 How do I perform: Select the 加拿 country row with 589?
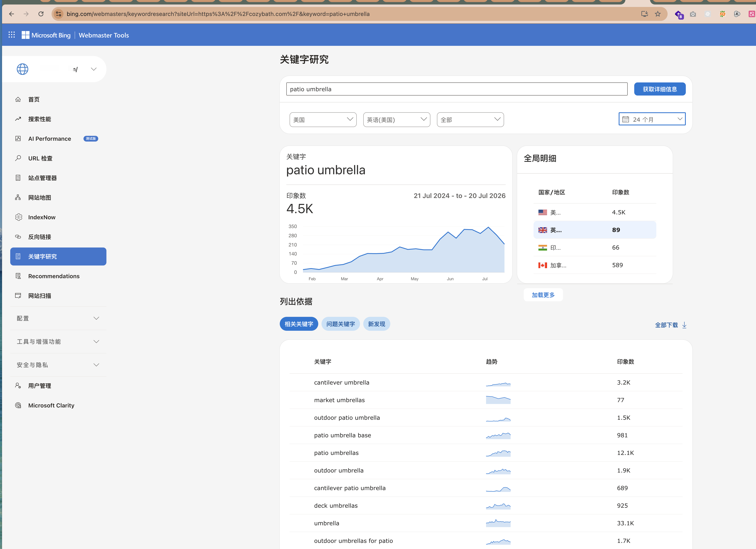595,265
